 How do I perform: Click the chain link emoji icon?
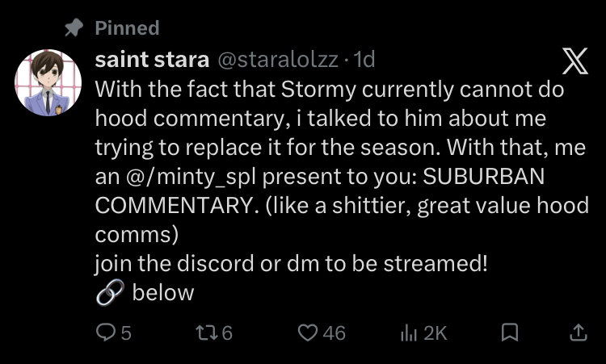point(108,292)
